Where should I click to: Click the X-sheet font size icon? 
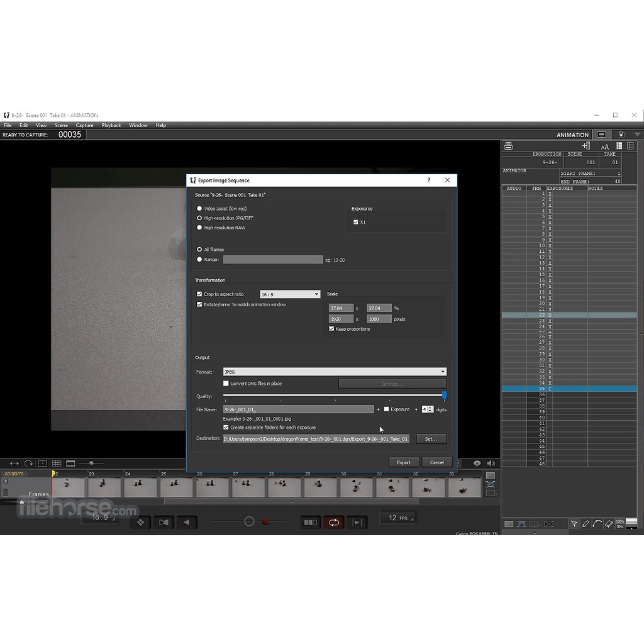pos(604,146)
